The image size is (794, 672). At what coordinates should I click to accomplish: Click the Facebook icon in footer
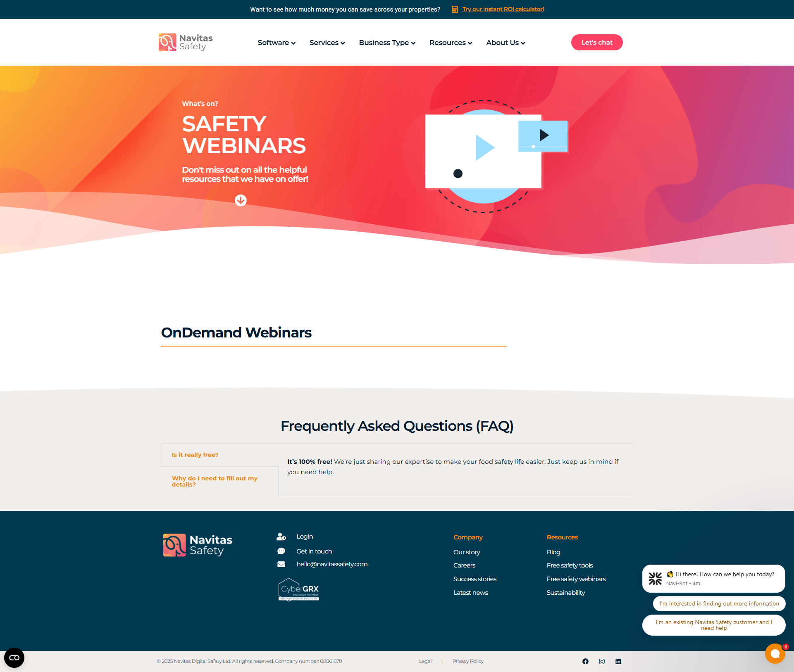click(x=585, y=661)
